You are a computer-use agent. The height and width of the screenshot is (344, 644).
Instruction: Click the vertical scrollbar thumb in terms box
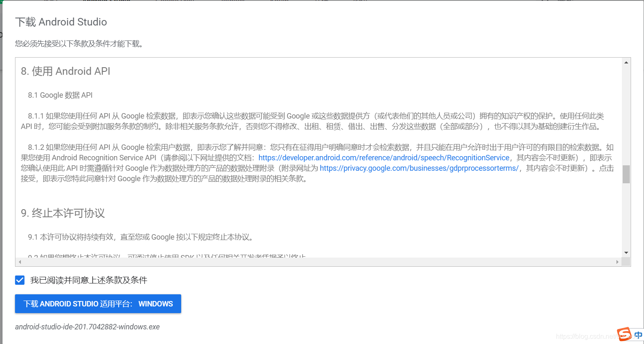626,175
